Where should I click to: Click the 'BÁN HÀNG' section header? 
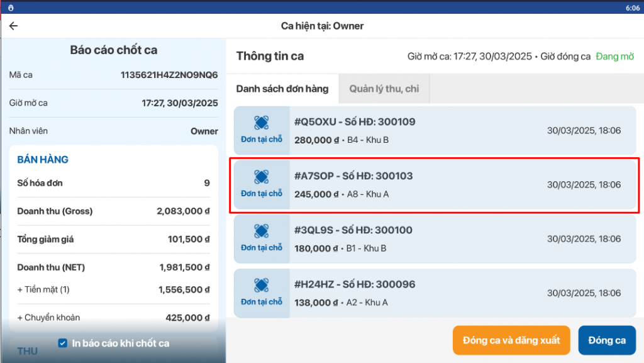click(43, 160)
